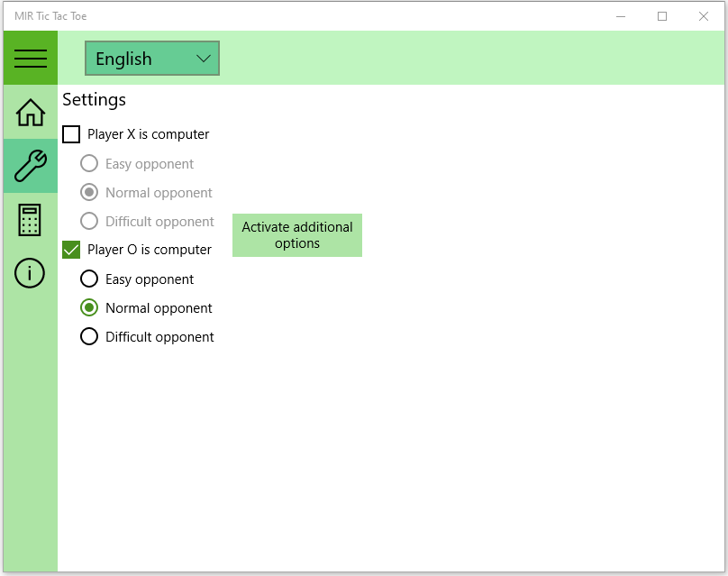This screenshot has width=728, height=576.
Task: Expand the language combo box to change language
Action: pyautogui.click(x=151, y=58)
